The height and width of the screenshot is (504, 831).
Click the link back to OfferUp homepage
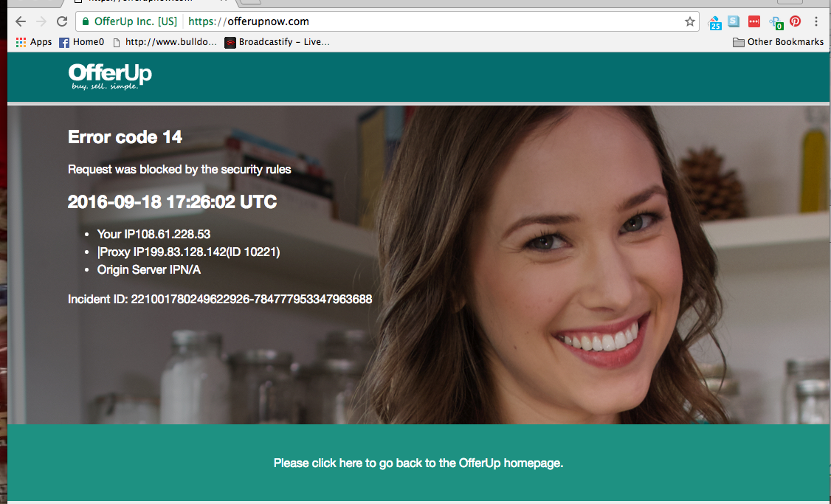(418, 463)
